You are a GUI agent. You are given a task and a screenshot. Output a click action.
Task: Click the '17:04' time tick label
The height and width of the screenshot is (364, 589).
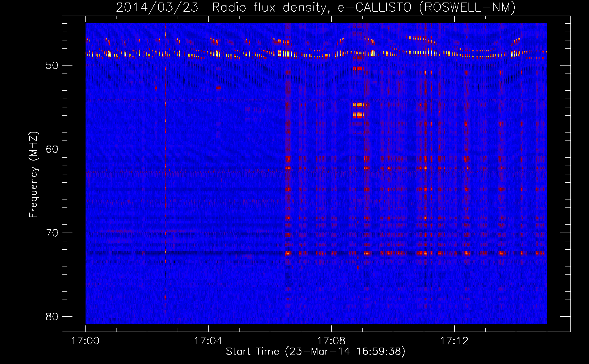coord(208,341)
